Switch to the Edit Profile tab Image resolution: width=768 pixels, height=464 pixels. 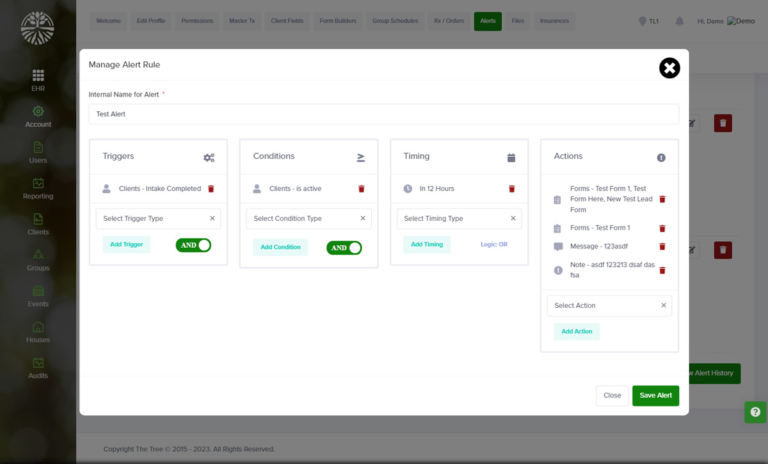pyautogui.click(x=151, y=21)
